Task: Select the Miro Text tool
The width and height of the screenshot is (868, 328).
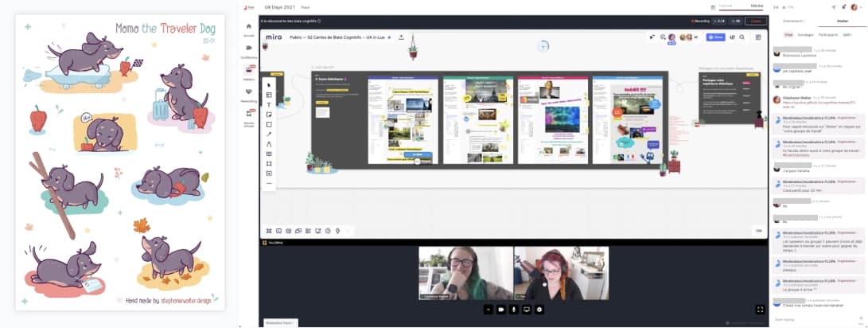Action: (269, 105)
